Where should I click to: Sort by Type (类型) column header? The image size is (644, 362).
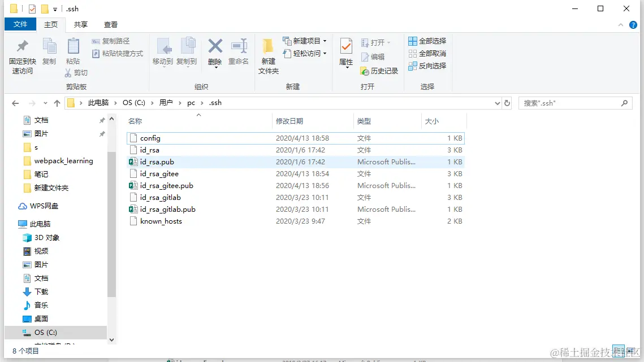pyautogui.click(x=364, y=121)
